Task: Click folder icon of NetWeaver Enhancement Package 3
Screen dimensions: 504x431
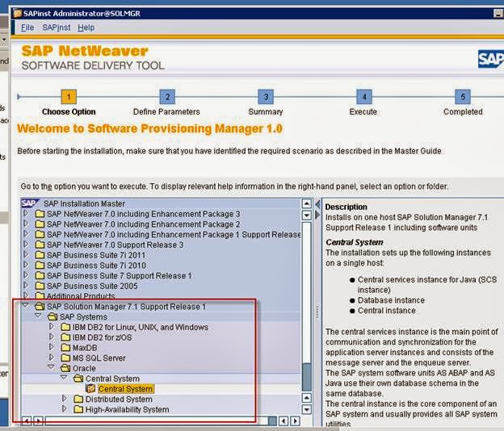Action: [x=40, y=214]
